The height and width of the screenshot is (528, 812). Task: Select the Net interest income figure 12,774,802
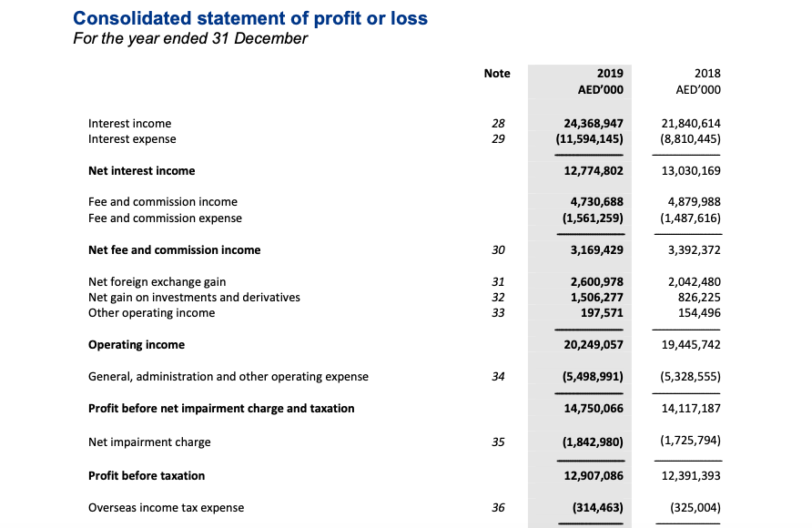pyautogui.click(x=593, y=170)
